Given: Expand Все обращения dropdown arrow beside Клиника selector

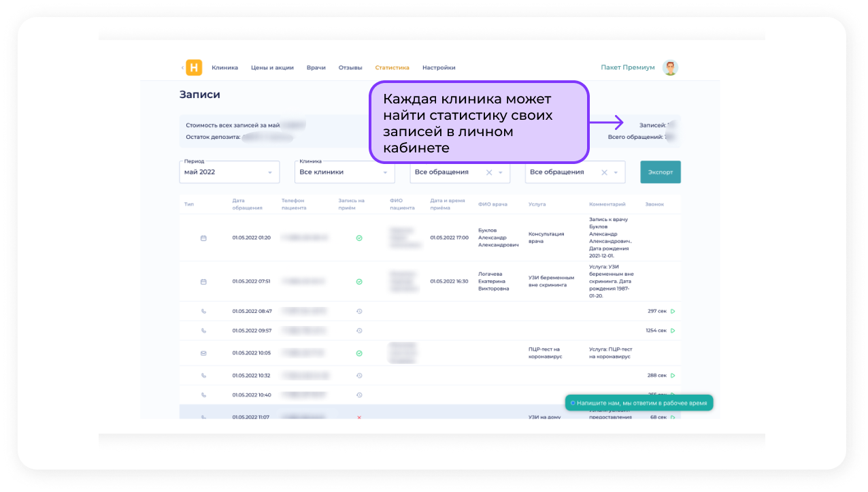Looking at the screenshot, I should pyautogui.click(x=501, y=173).
